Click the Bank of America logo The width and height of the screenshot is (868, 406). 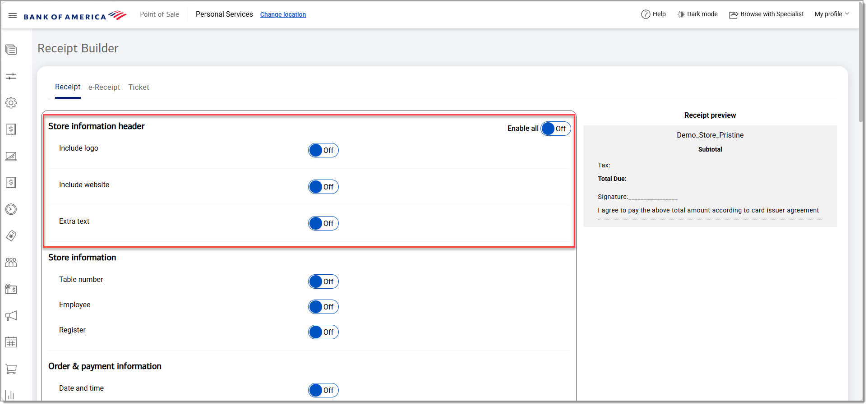pos(75,15)
